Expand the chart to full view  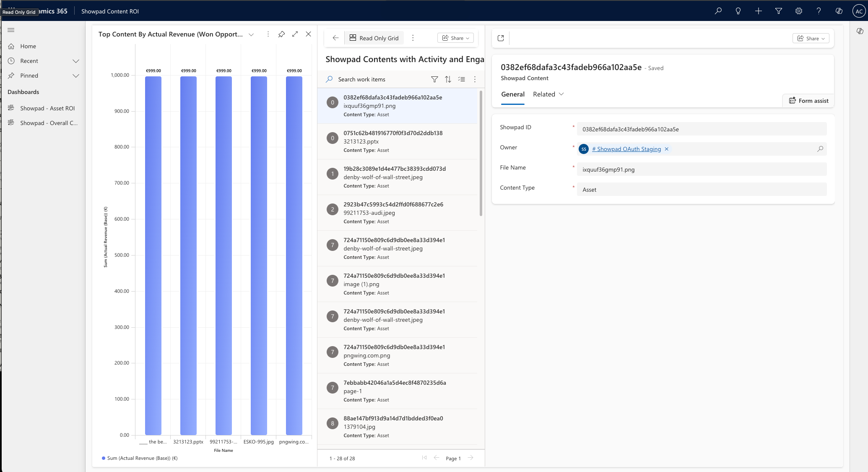tap(295, 34)
